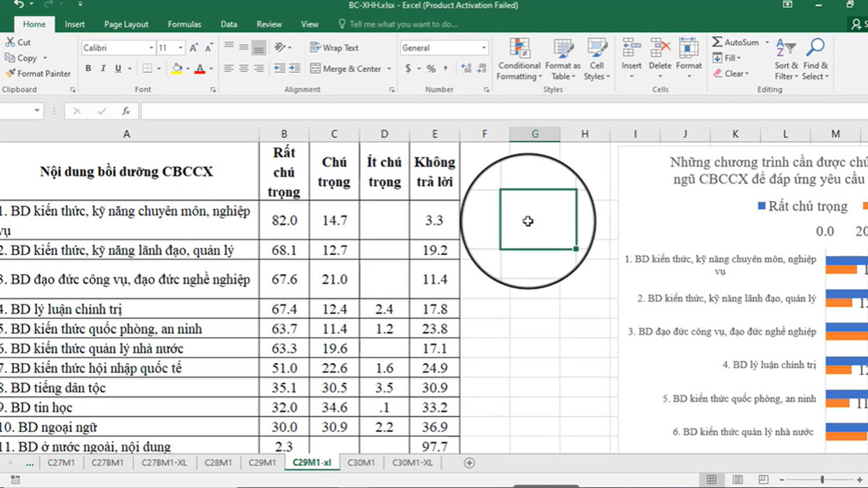Viewport: 868px width, 488px height.
Task: Toggle center alignment
Action: point(244,67)
